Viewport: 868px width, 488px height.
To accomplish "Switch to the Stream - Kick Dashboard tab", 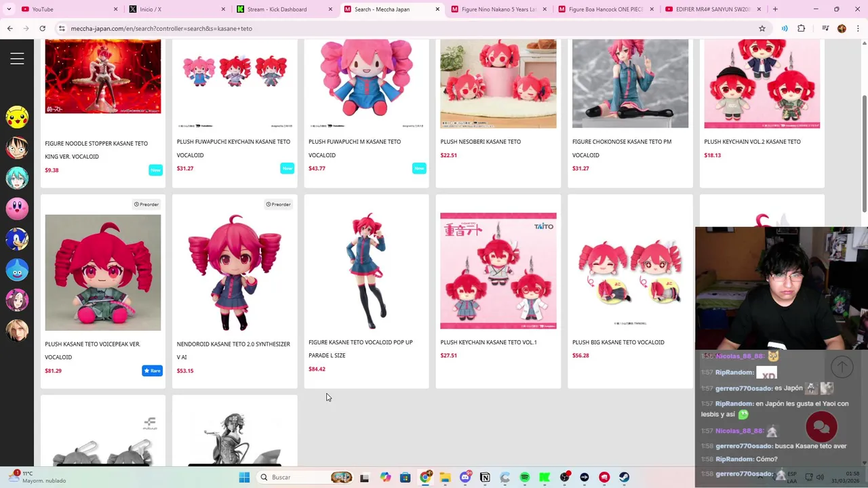I will point(283,9).
